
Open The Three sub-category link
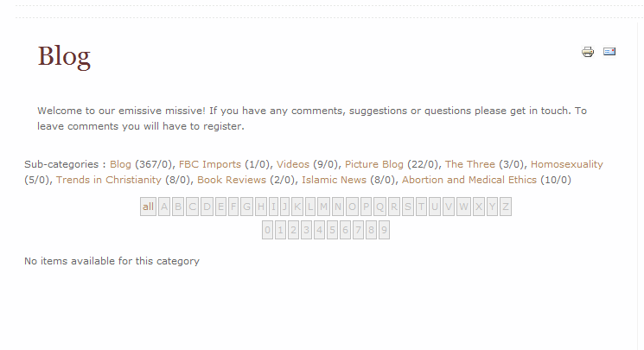[x=470, y=164]
